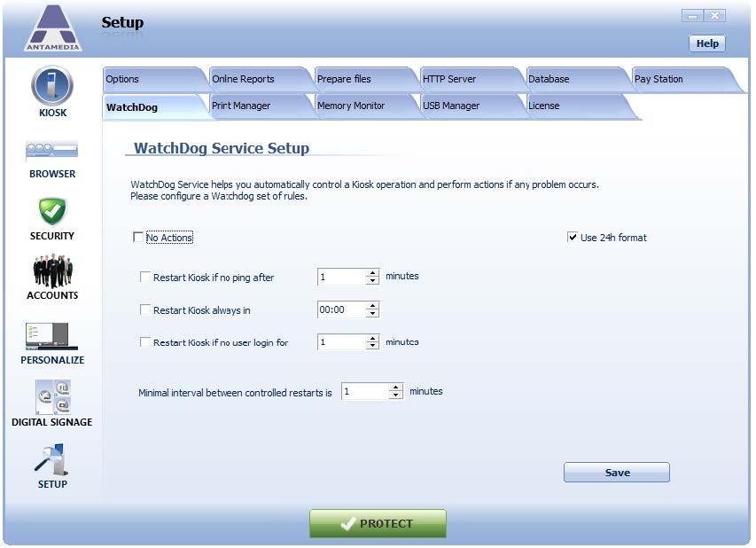Open the USB Manager tab
The image size is (756, 548).
click(472, 106)
